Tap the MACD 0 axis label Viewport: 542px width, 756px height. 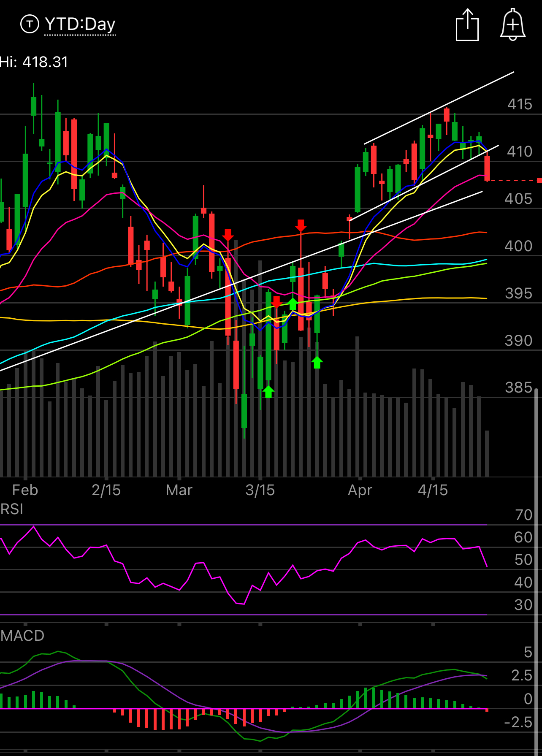click(x=528, y=699)
